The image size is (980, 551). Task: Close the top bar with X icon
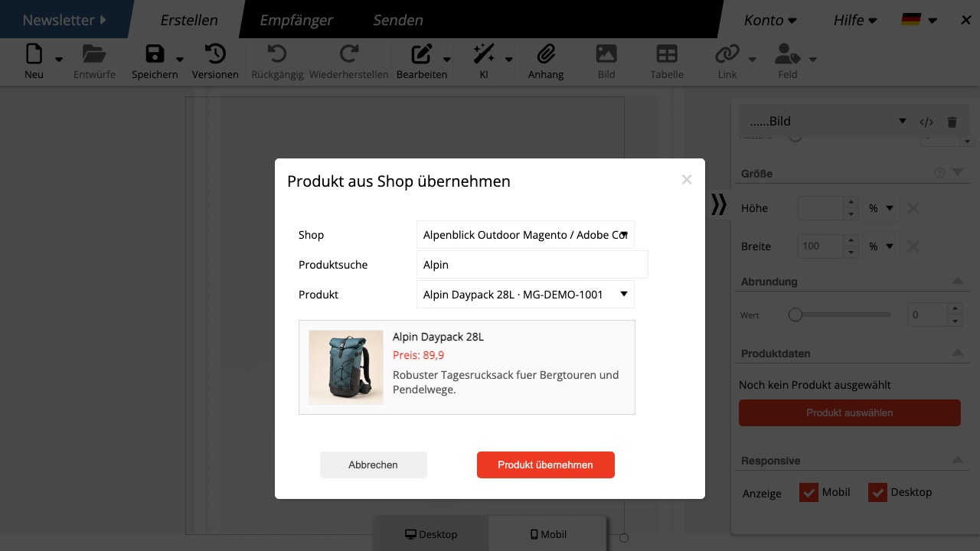tap(965, 20)
